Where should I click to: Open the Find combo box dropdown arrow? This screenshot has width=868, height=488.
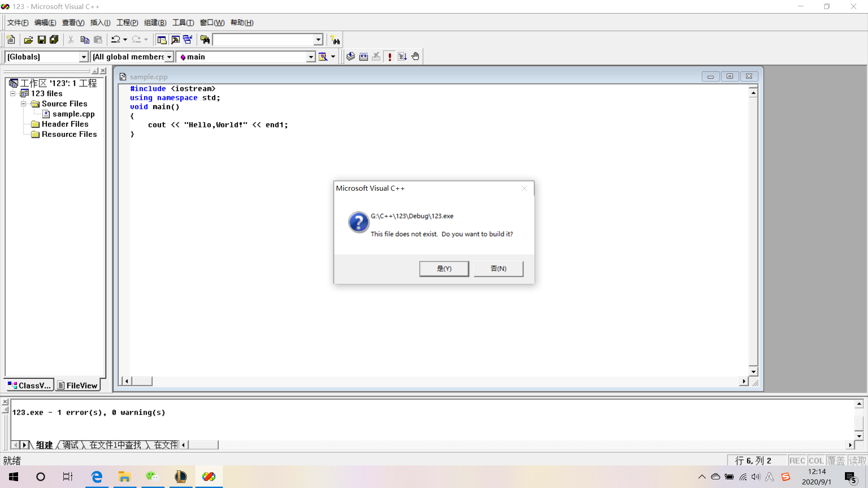(318, 40)
